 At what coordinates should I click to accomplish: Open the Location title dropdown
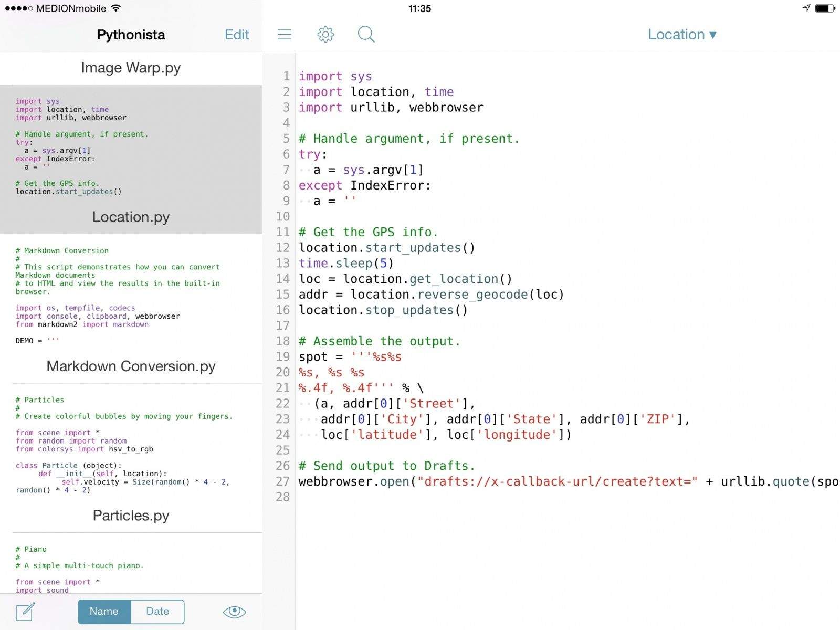tap(681, 34)
